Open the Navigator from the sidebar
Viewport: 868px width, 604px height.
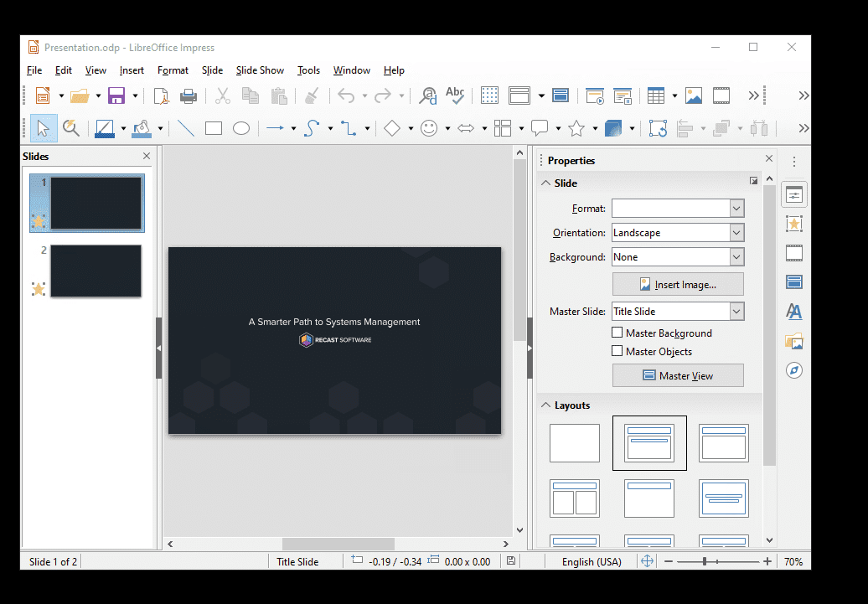point(793,369)
